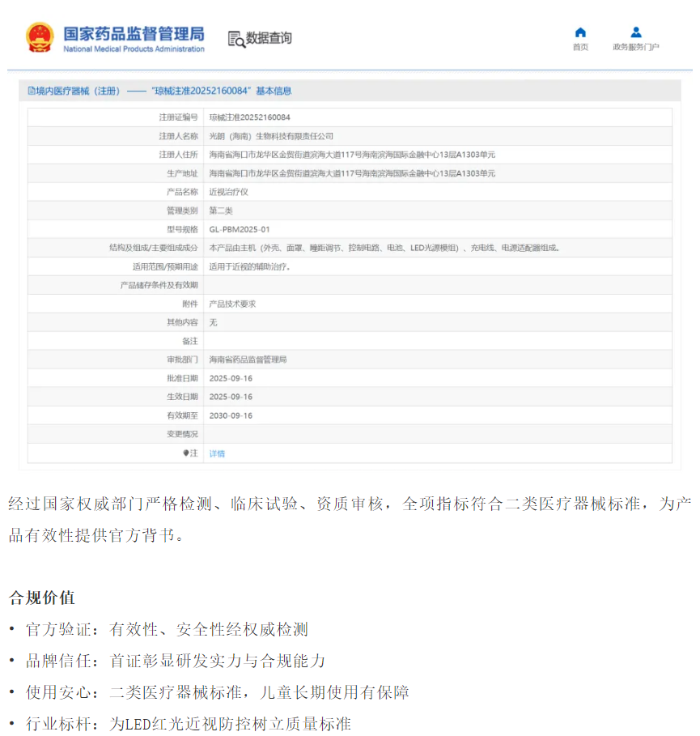Click the marker icon beside 注 label
The image size is (700, 736).
pyautogui.click(x=185, y=453)
